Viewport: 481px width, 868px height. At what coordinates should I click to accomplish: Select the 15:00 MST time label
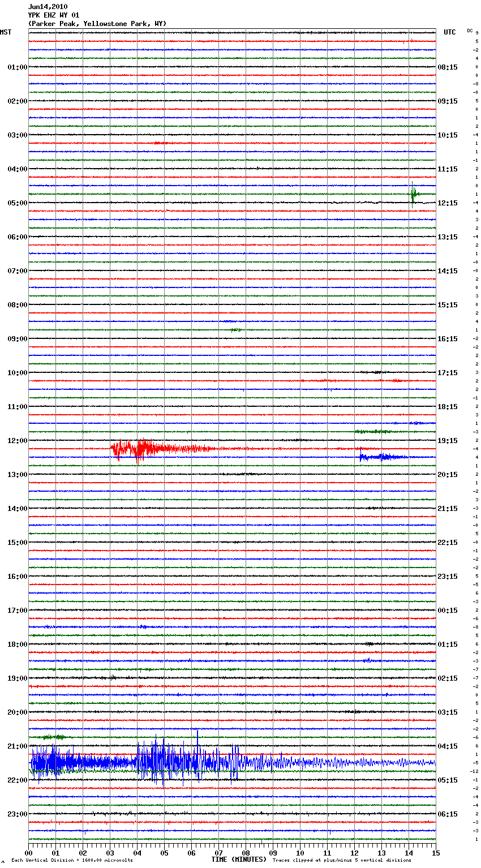[x=18, y=543]
